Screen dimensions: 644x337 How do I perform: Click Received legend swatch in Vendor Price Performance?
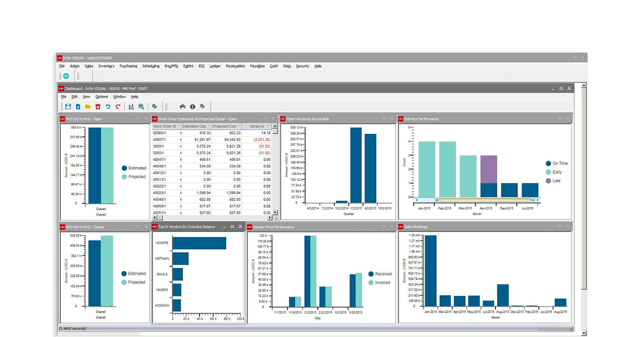pyautogui.click(x=371, y=274)
